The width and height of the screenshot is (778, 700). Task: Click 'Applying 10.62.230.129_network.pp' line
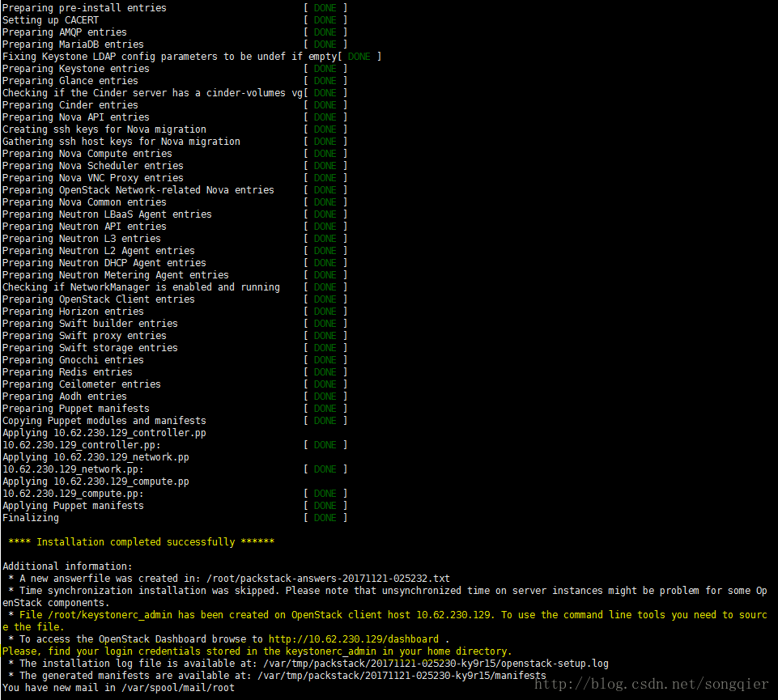[x=96, y=458]
